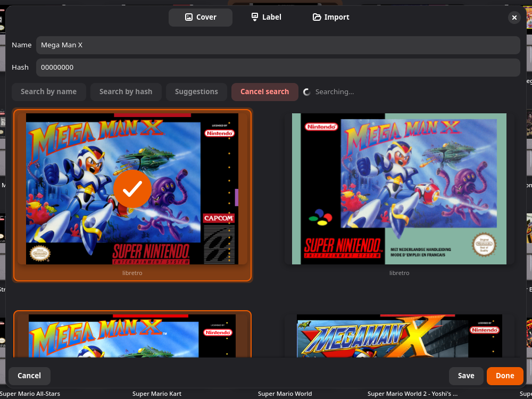This screenshot has height=399, width=532.
Task: Select Super Mario All-Stars in background library
Action: pos(30,394)
